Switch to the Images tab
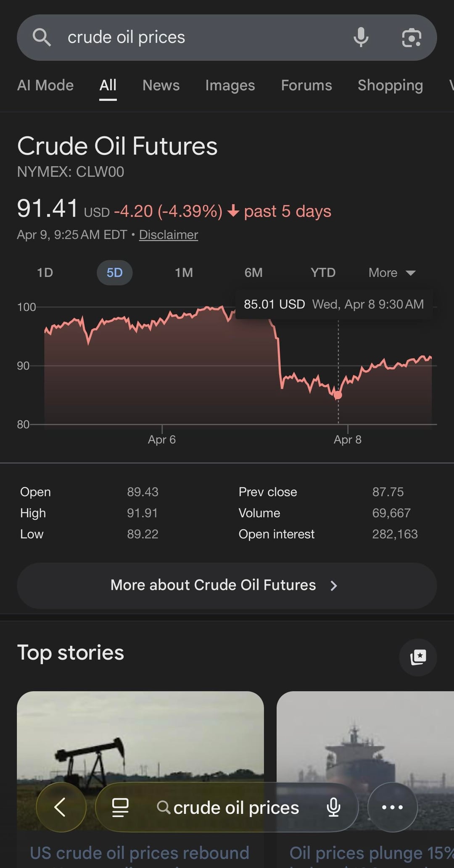Image resolution: width=454 pixels, height=868 pixels. 230,85
